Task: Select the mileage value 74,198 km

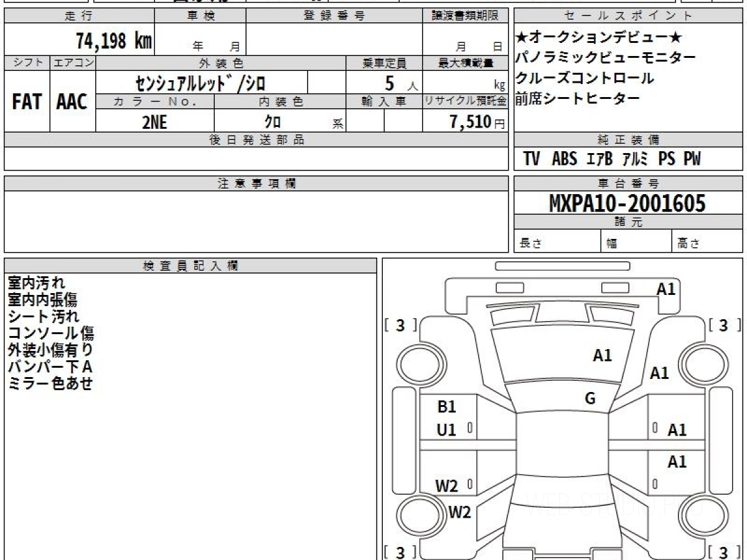Action: point(114,41)
